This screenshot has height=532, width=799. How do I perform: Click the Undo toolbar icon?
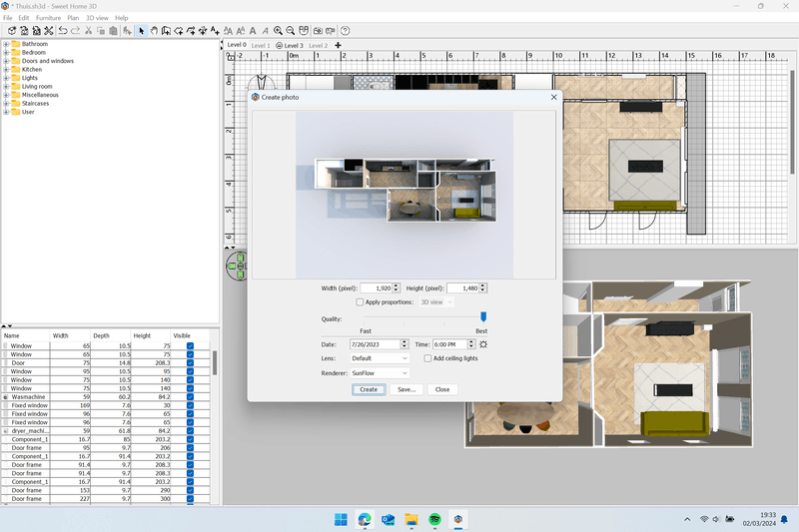click(x=63, y=31)
